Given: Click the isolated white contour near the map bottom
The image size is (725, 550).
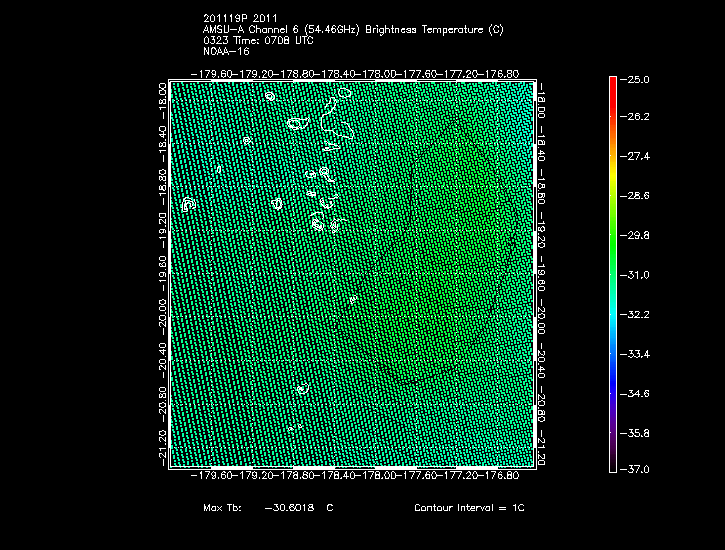Looking at the screenshot, I should point(301,388).
